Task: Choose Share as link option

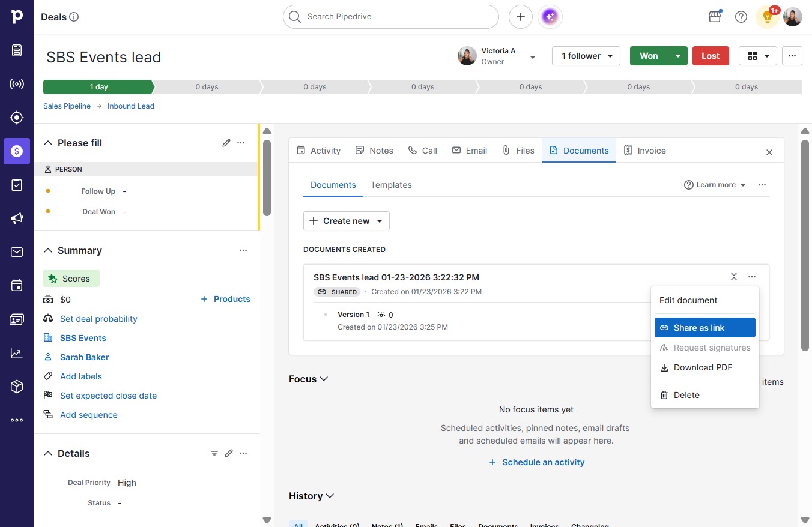Action: click(x=705, y=328)
